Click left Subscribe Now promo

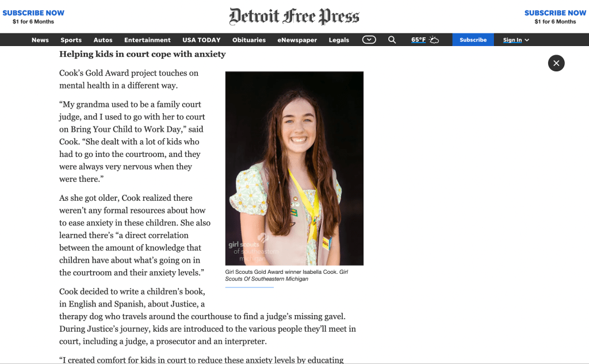point(33,17)
